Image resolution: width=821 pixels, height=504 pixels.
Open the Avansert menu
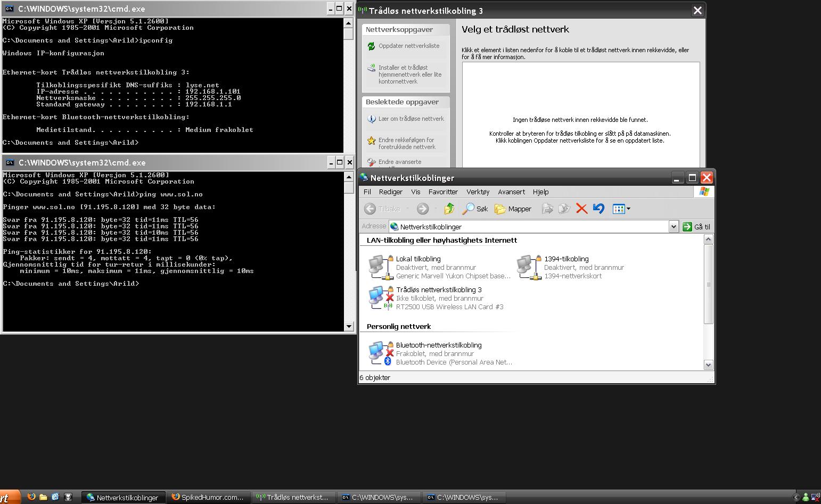[x=511, y=192]
